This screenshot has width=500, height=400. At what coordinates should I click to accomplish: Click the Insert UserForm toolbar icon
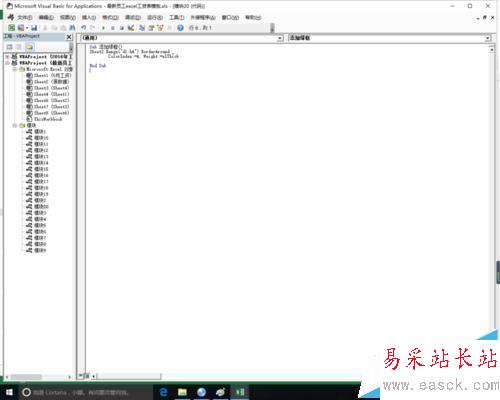pos(21,28)
